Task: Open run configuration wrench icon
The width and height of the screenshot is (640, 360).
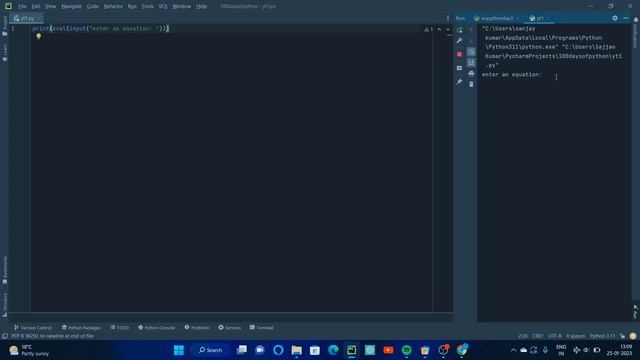Action: [x=460, y=40]
